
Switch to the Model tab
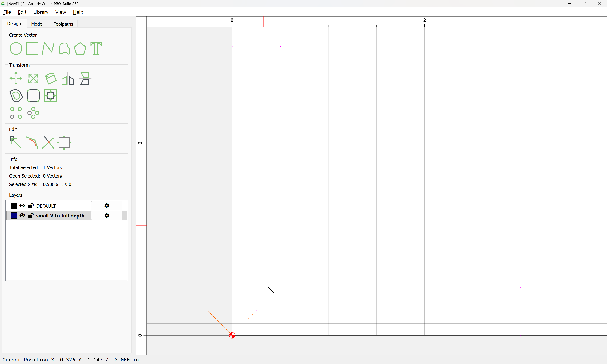click(x=37, y=24)
